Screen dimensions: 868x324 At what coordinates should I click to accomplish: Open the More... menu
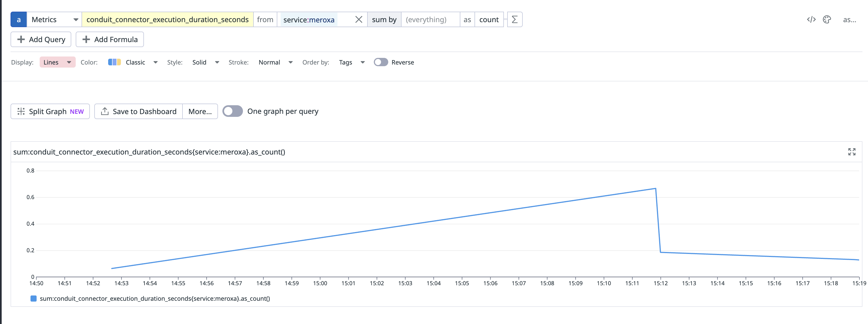coord(200,111)
